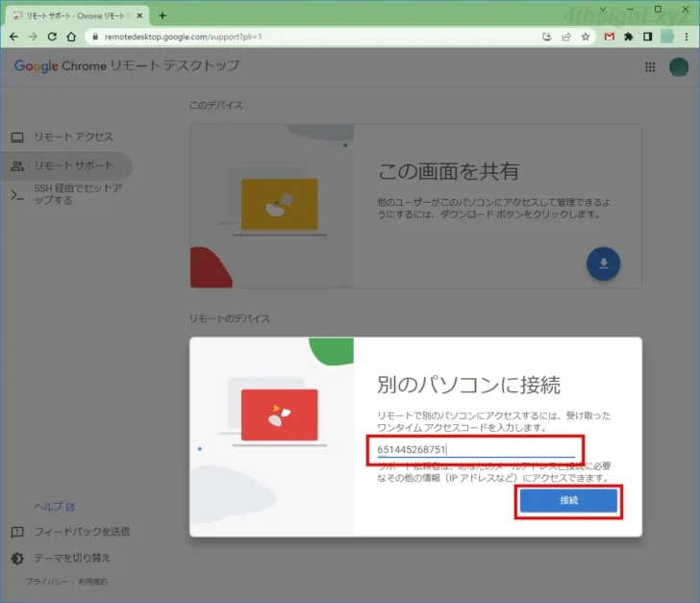Screen dimensions: 700x603
Task: Close the リモート サポート tab
Action: point(139,15)
